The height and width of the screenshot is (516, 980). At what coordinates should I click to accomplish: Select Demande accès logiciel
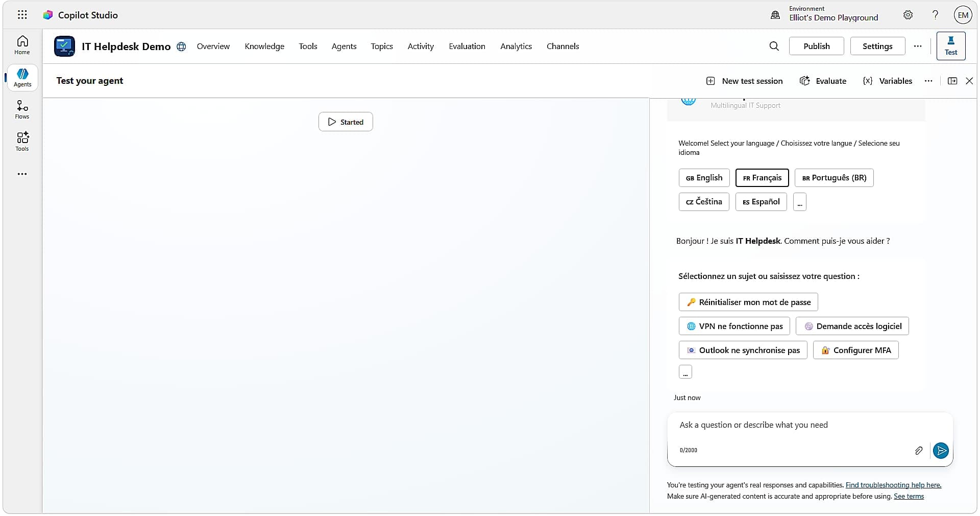point(852,326)
